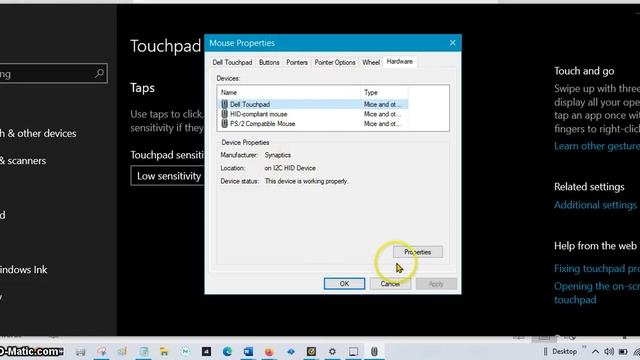The height and width of the screenshot is (360, 640).
Task: Click the PS/2 Compatible Mouse device icon
Action: pyautogui.click(x=224, y=124)
